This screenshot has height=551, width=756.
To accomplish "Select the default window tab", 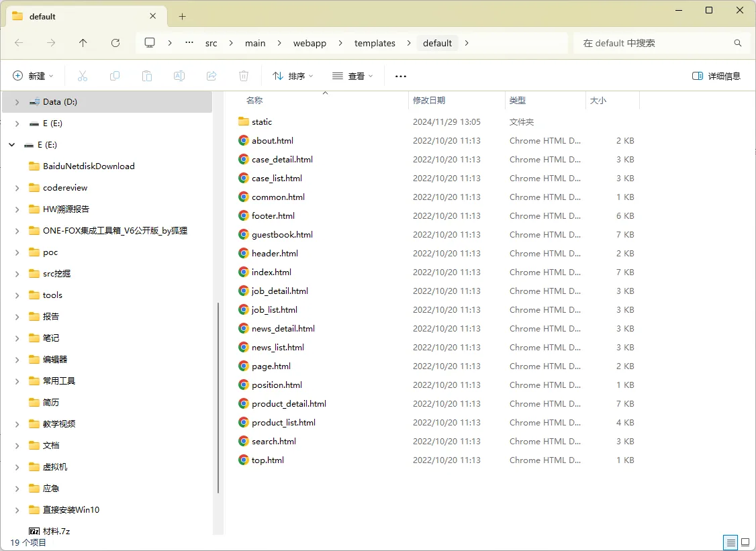I will coord(86,16).
